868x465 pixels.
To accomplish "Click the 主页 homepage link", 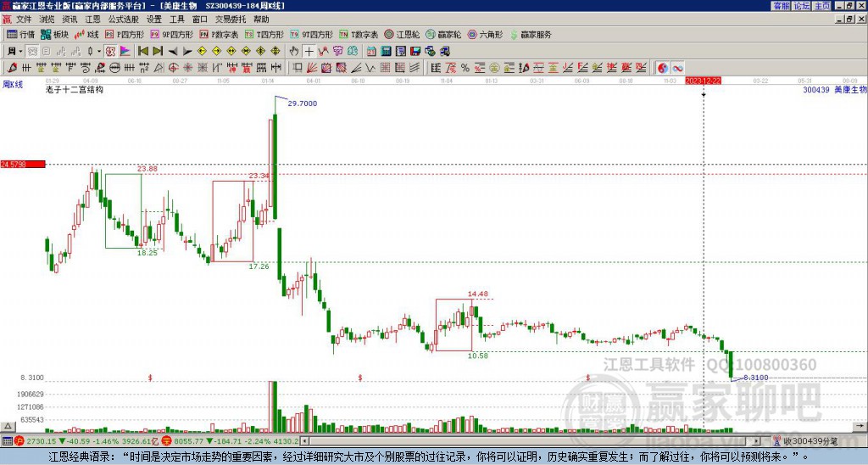I will [x=821, y=6].
